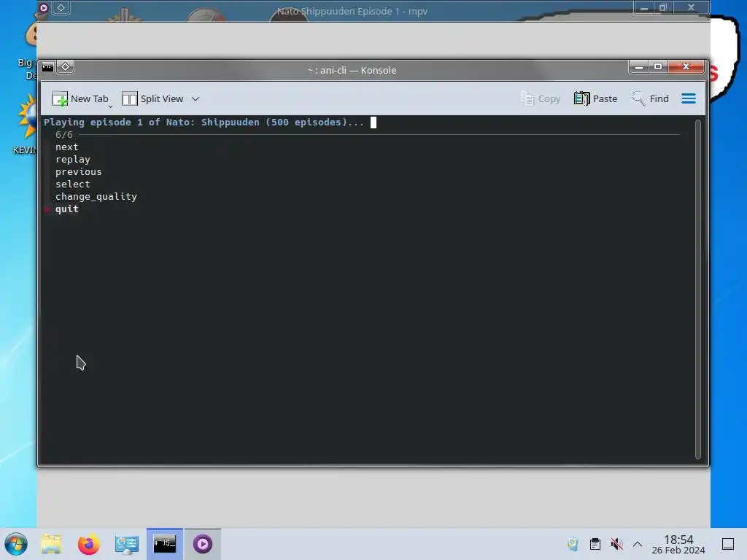Toggle mpv window's on-all-desktops pin button
This screenshot has height=560, width=747.
click(x=61, y=7)
